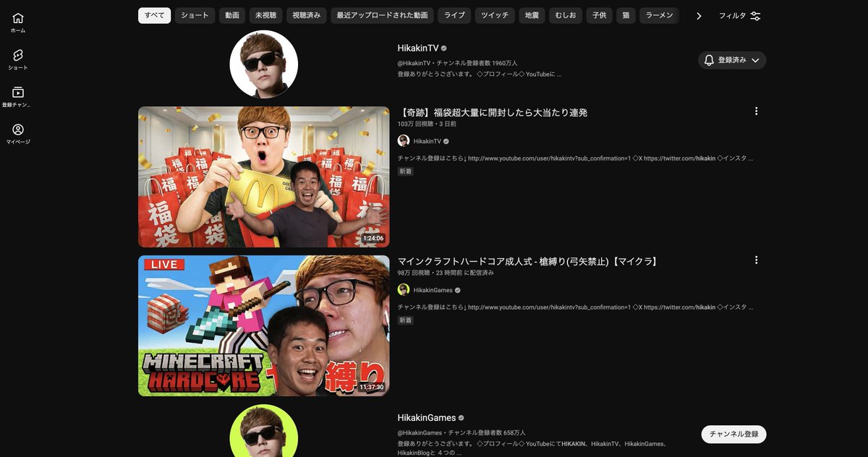Open Shorts from the left sidebar
This screenshot has height=457, width=868.
[17, 57]
